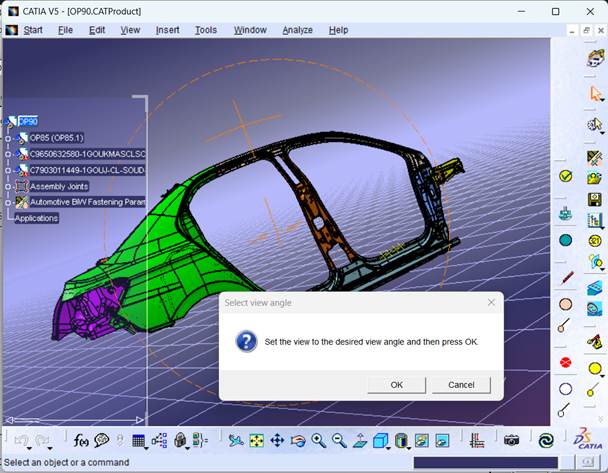Click the workbench icon at top right
The image size is (608, 473).
pyautogui.click(x=595, y=59)
